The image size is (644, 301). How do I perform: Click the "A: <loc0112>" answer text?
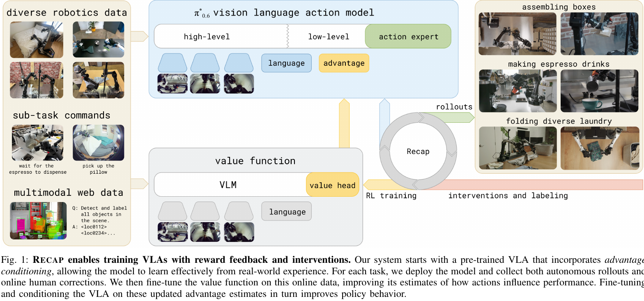point(93,230)
